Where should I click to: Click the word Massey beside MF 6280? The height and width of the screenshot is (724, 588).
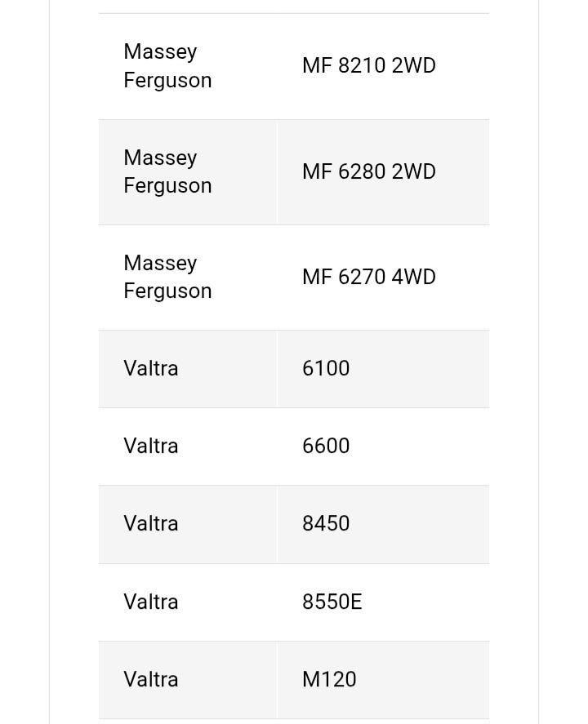click(160, 158)
